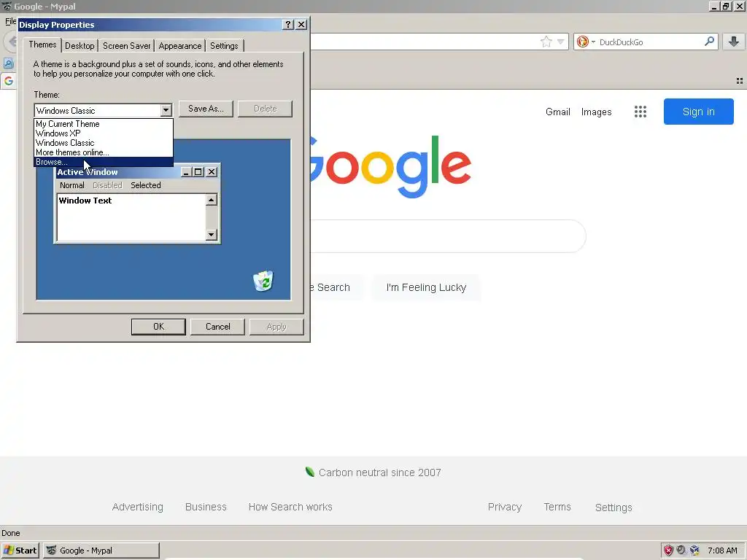Image resolution: width=747 pixels, height=560 pixels.
Task: Click the Display Properties help question button
Action: pyautogui.click(x=287, y=24)
